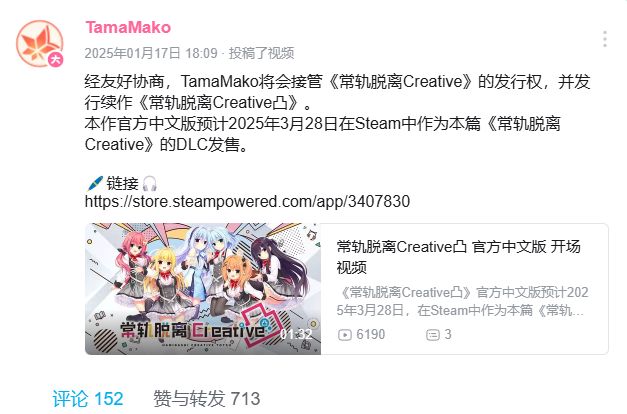This screenshot has height=414, width=627.
Task: Click the 投稿了视频 label
Action: 261,53
